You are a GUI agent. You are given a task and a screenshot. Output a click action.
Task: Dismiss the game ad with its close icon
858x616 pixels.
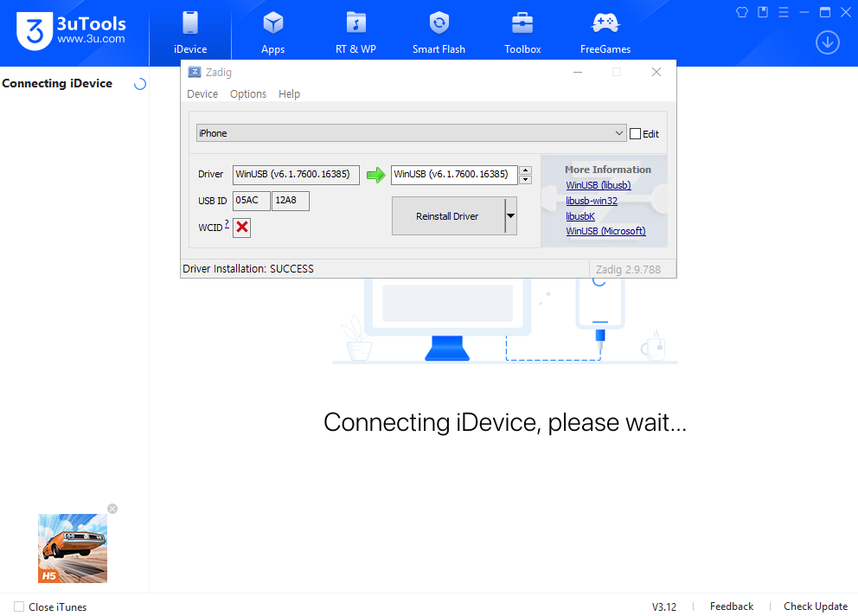click(112, 509)
